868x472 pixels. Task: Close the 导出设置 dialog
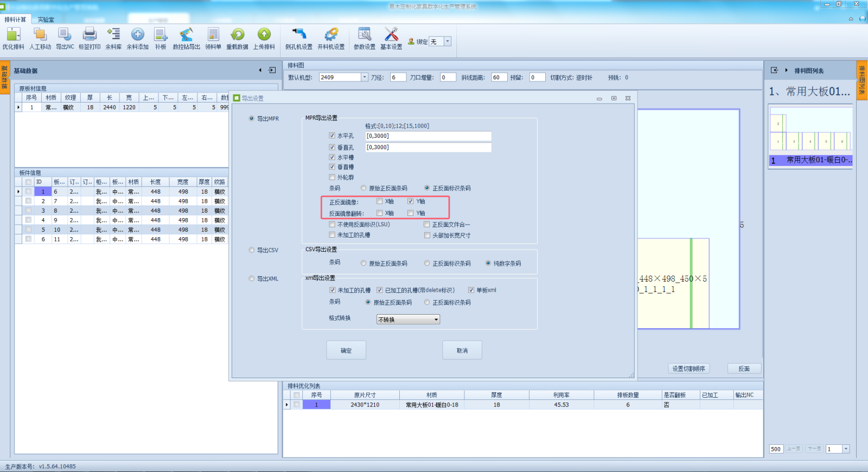point(628,98)
